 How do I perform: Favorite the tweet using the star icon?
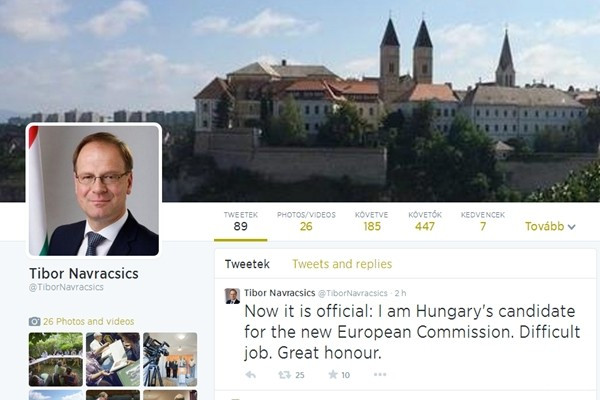pos(333,374)
